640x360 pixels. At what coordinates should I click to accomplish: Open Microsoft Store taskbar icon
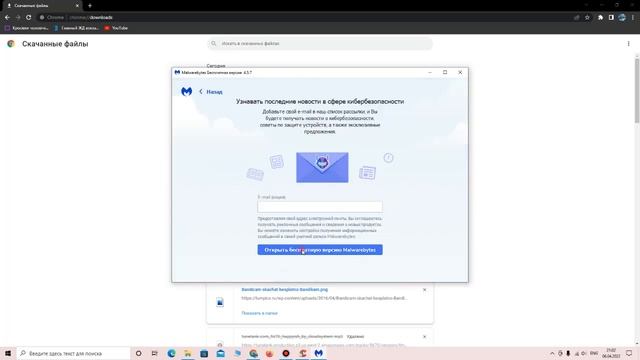[x=204, y=353]
